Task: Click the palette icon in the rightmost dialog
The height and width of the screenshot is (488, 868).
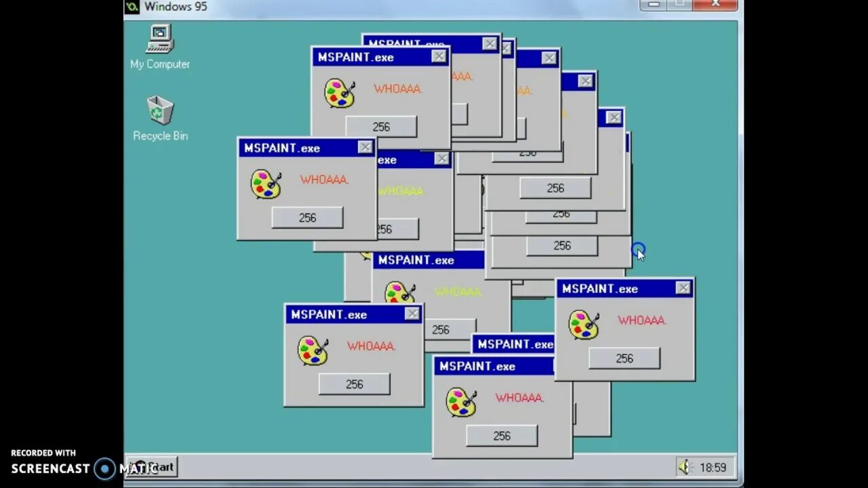Action: tap(584, 325)
